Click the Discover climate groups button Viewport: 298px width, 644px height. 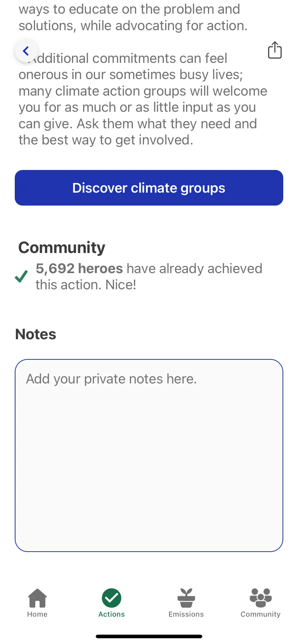click(149, 188)
